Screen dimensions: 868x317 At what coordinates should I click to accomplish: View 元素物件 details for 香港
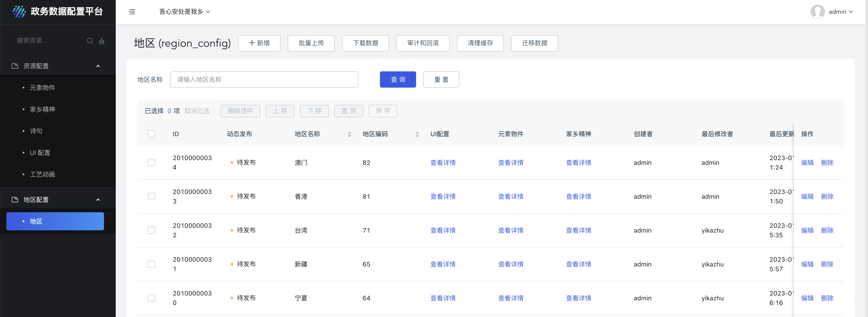point(511,196)
